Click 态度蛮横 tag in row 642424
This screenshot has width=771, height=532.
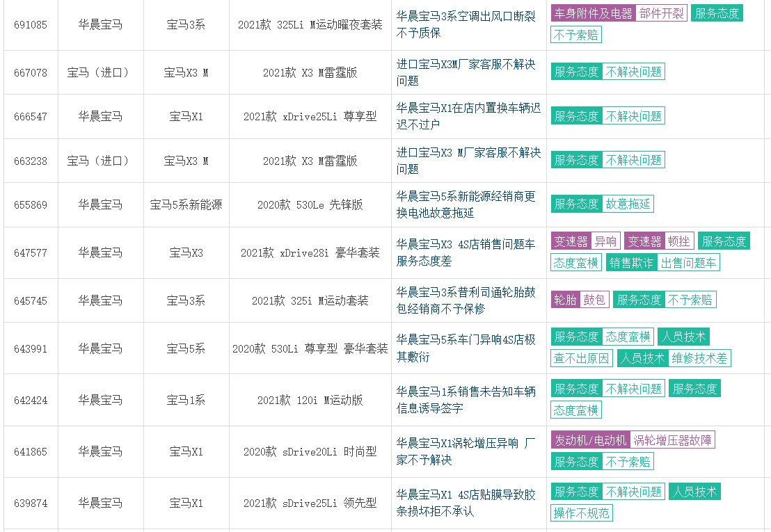coord(575,410)
